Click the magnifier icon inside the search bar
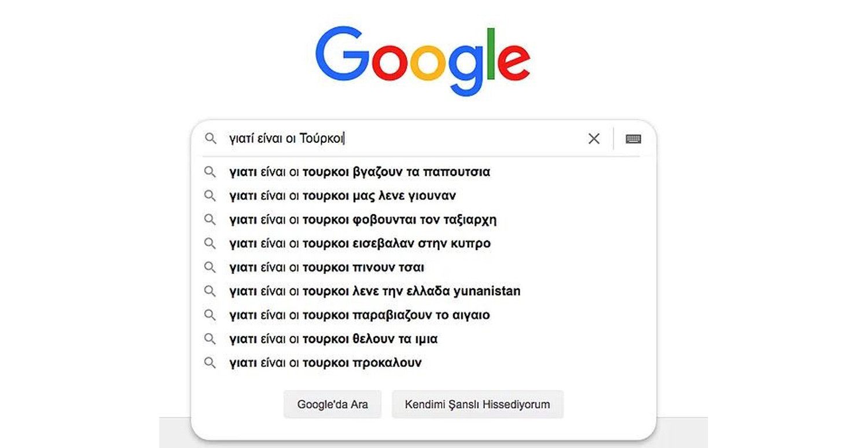The height and width of the screenshot is (448, 868). point(210,139)
